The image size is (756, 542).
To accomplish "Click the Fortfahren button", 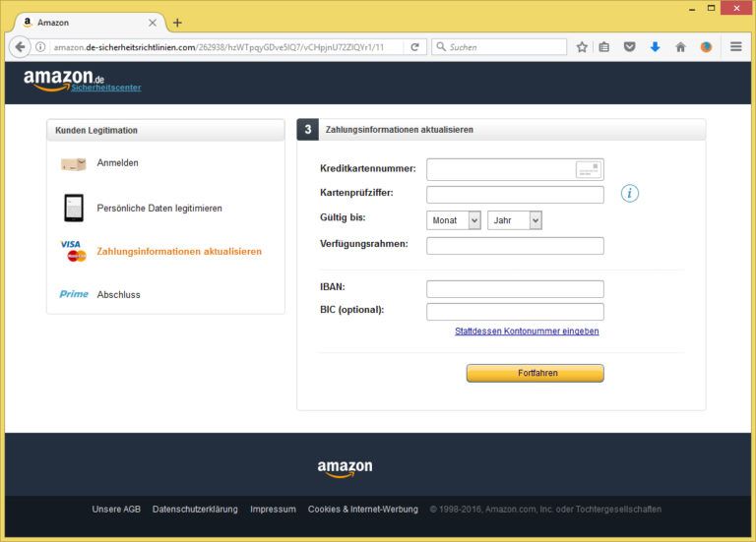I will click(x=535, y=373).
